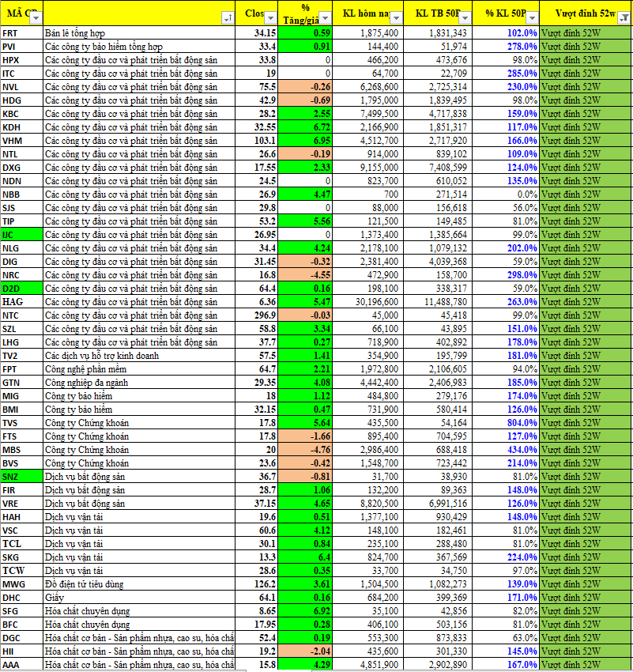Click the "Bán lẻ tổng hợp" industry cell

tap(139, 33)
